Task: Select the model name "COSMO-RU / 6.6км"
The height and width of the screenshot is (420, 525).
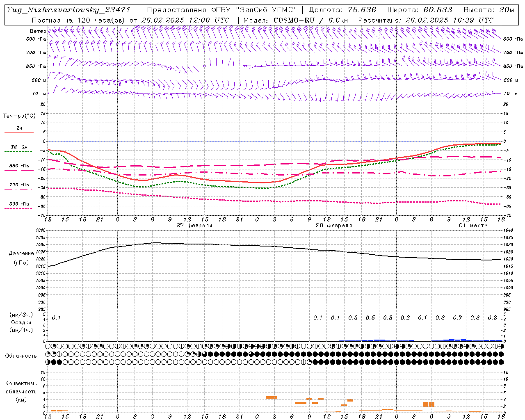Action: [310, 20]
